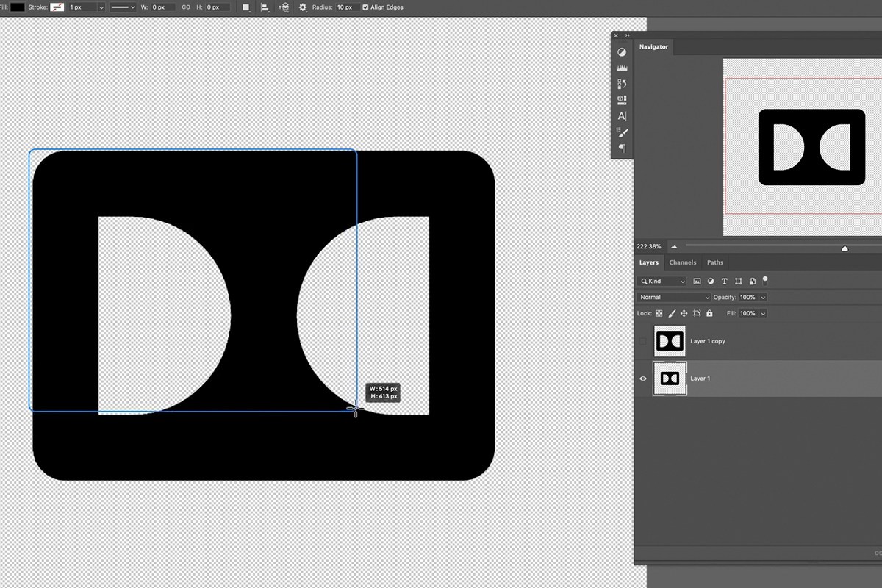This screenshot has width=882, height=588.
Task: Open shape options gear icon
Action: coord(303,7)
